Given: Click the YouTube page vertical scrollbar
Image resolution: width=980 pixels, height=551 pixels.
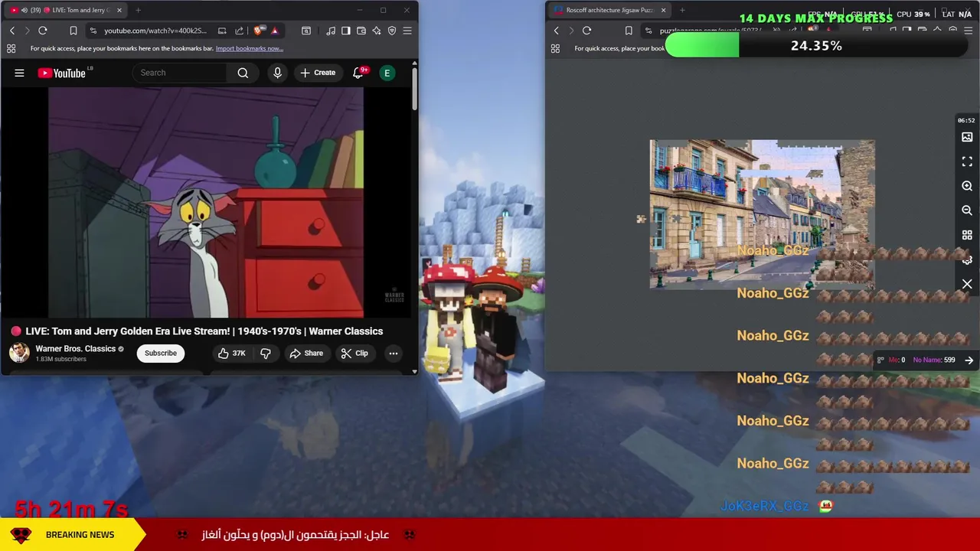Looking at the screenshot, I should click(415, 90).
